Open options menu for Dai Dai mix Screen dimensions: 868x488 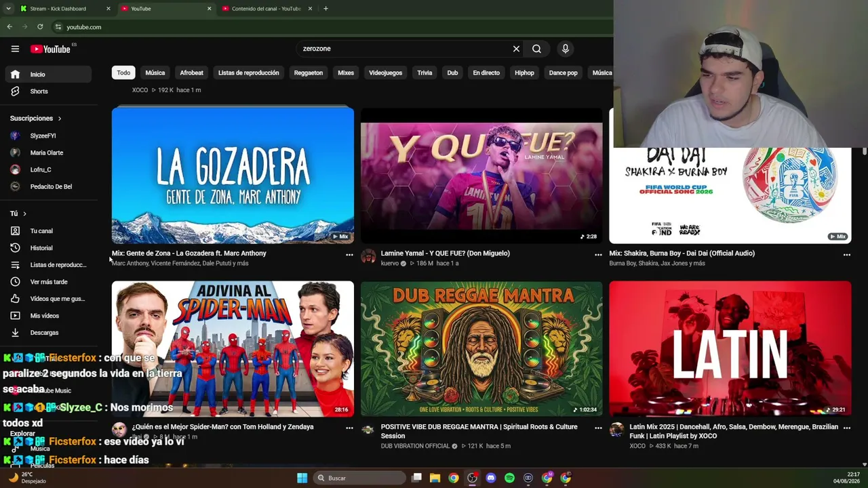[847, 255]
